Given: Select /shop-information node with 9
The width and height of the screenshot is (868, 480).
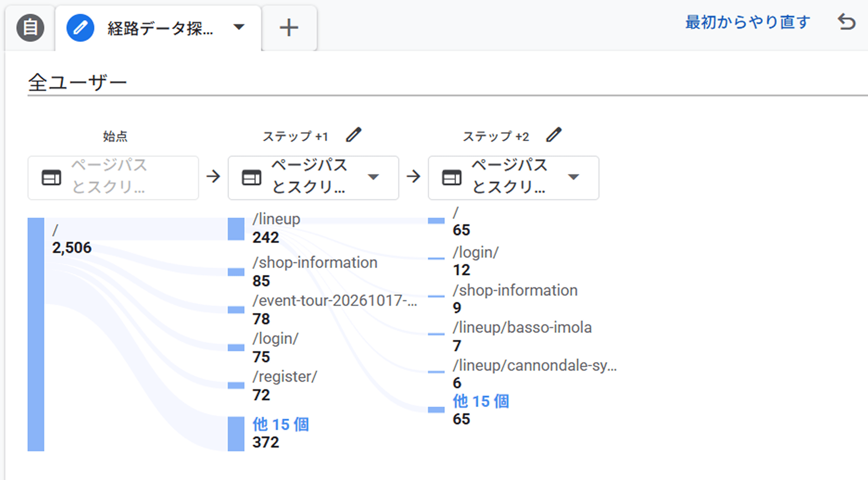Looking at the screenshot, I should coord(436,296).
